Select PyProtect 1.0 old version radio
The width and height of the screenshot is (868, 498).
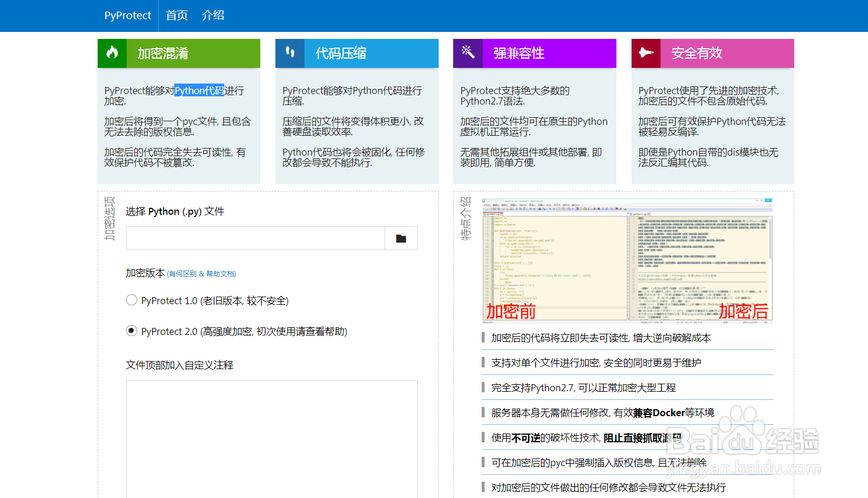tap(132, 300)
